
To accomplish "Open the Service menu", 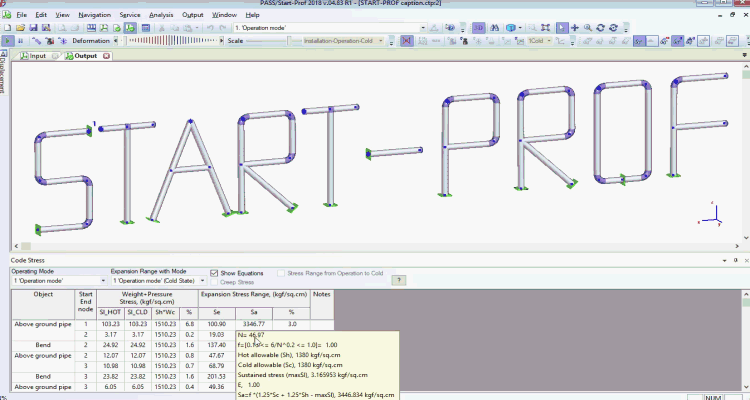I will click(130, 15).
